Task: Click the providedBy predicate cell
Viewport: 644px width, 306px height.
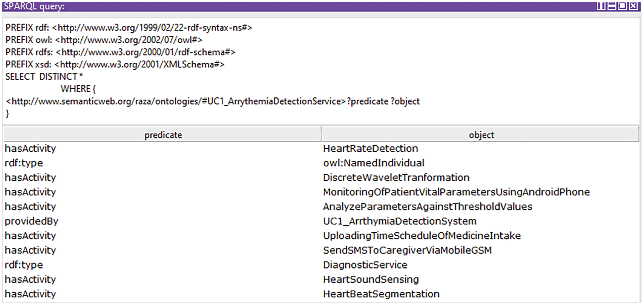Action: pos(32,221)
